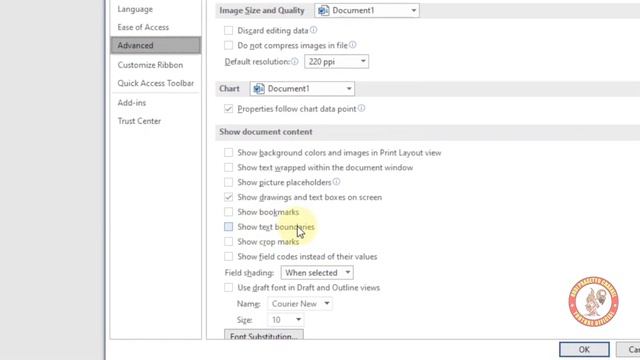This screenshot has width=640, height=360.
Task: Click info icon beside Properties follow chart data point
Action: pos(362,108)
